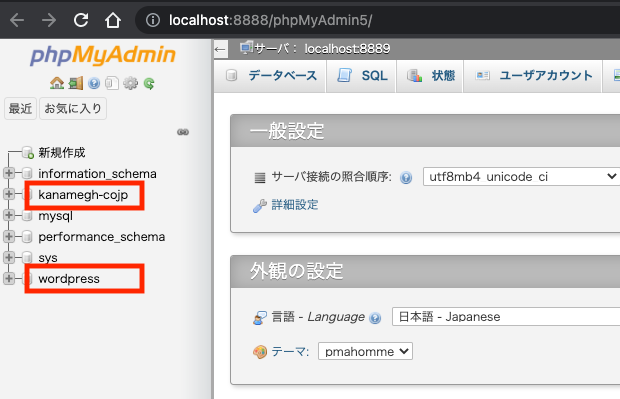The height and width of the screenshot is (399, 620).
Task: Switch to the お気に入り tab in sidebar
Action: coord(73,108)
